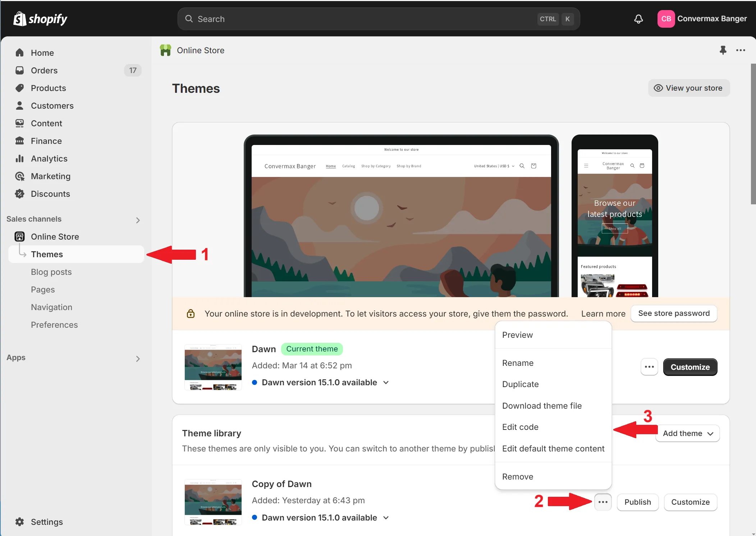
Task: Open three-dot actions for current Dawn theme
Action: point(649,367)
